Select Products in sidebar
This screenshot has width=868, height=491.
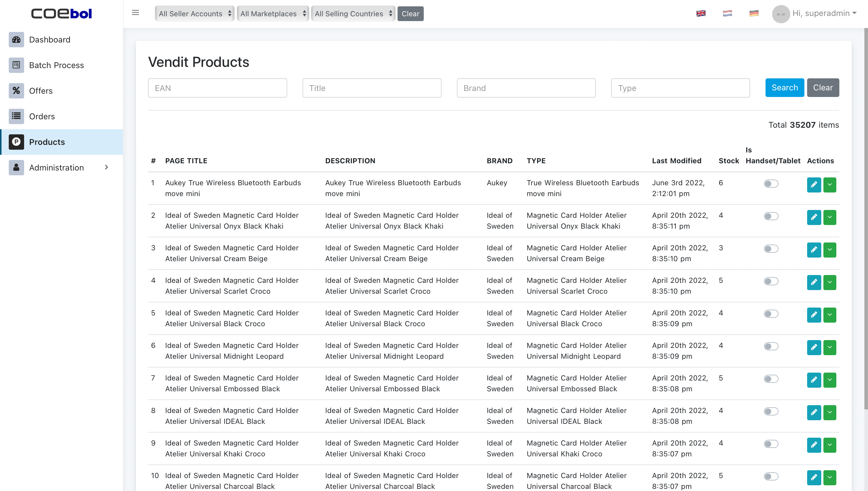(62, 142)
